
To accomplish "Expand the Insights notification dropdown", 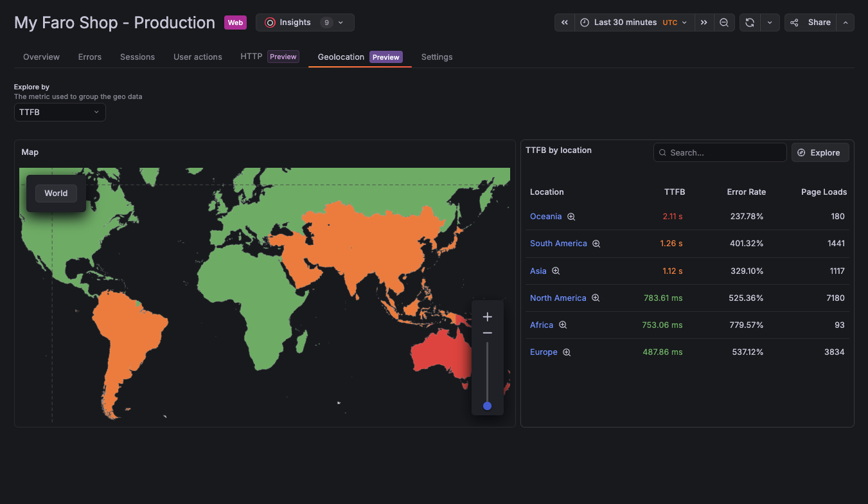I will [341, 22].
